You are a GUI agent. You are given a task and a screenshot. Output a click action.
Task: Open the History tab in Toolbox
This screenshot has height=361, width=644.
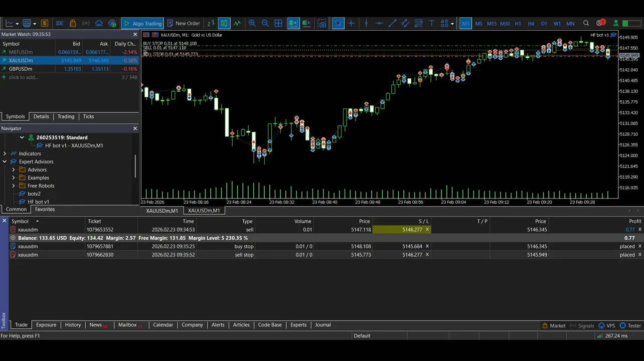(x=73, y=325)
